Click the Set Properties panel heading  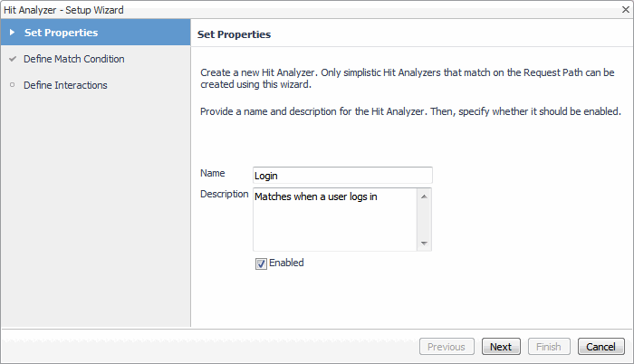click(x=234, y=34)
